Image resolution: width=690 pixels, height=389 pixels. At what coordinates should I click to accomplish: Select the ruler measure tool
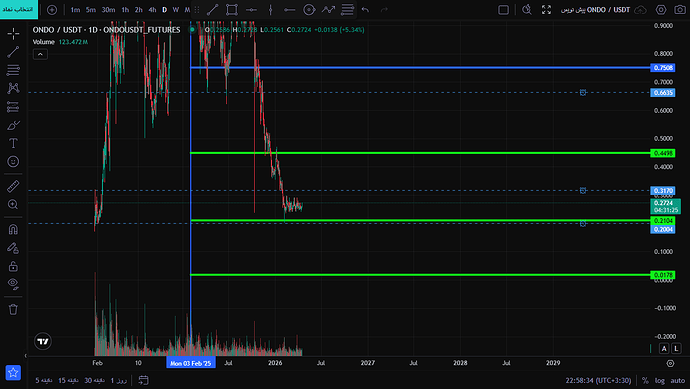pyautogui.click(x=13, y=186)
